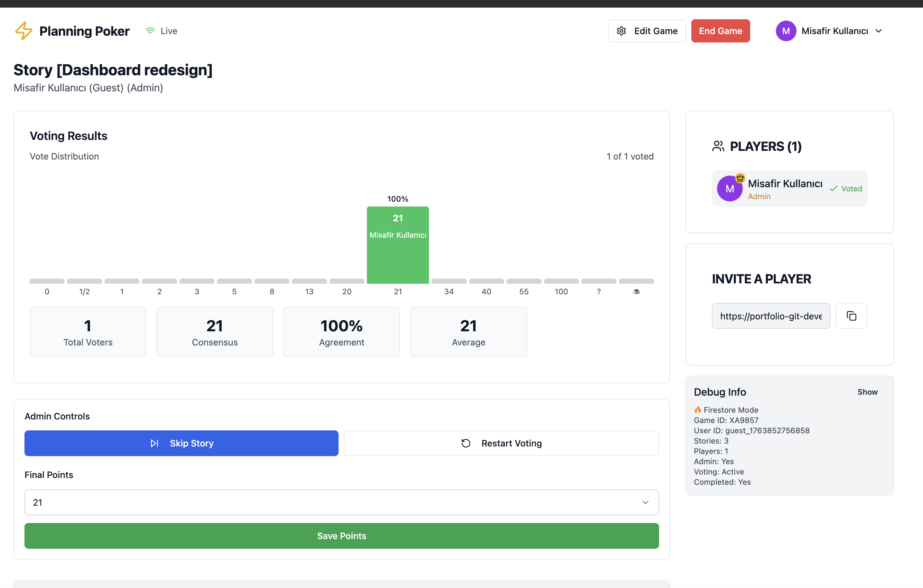Click the green 21 vote bar

pyautogui.click(x=397, y=245)
